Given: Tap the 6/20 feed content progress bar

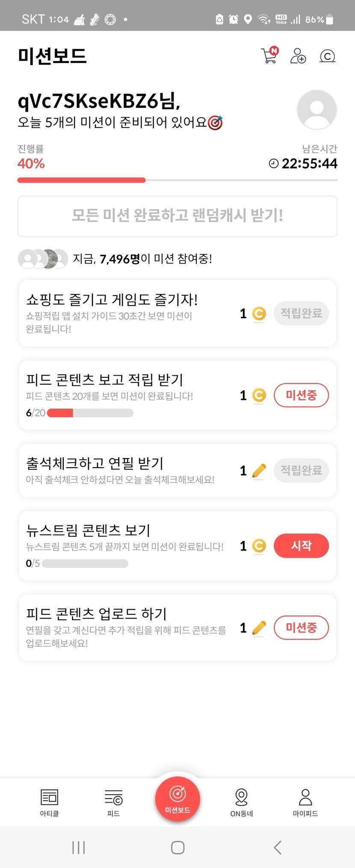Looking at the screenshot, I should click(90, 413).
